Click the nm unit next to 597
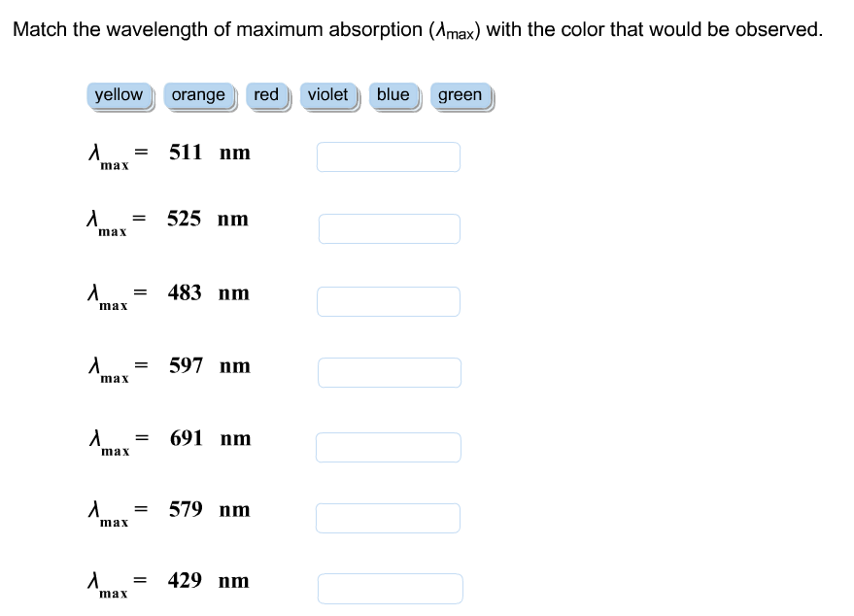The image size is (854, 616). point(234,365)
